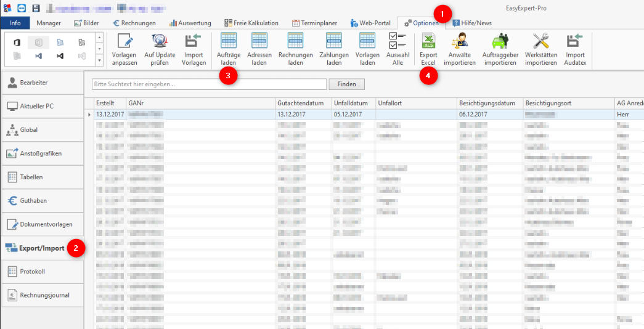
Task: Click the EasyExpert app logo in title bar
Action: [7, 8]
